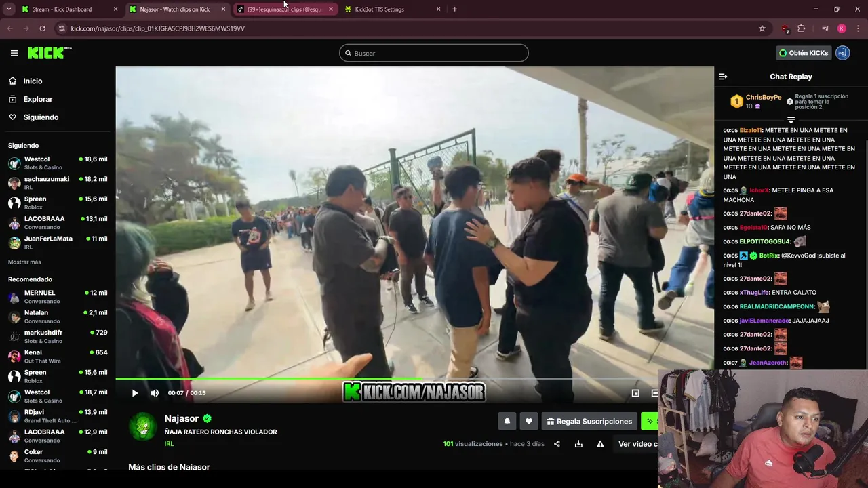Image resolution: width=868 pixels, height=488 pixels.
Task: Collapse the Chat Replay panel
Action: pos(723,77)
